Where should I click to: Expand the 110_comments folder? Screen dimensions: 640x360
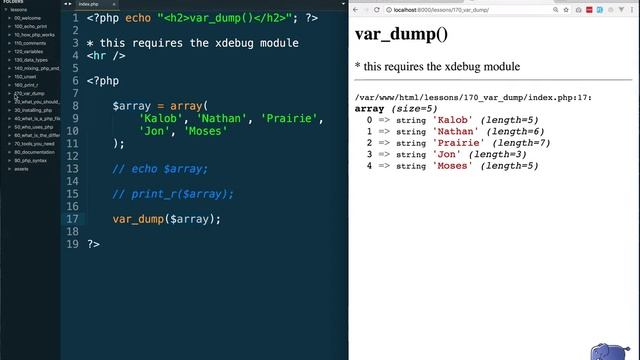point(9,43)
